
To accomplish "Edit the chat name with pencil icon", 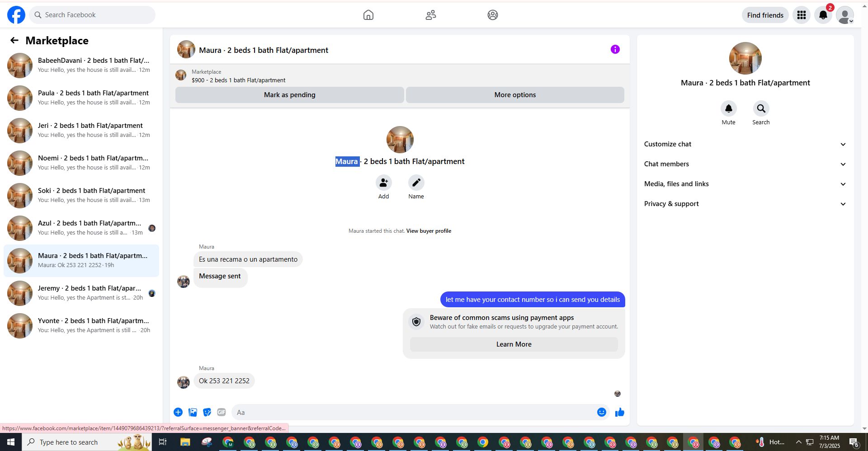I will point(416,183).
